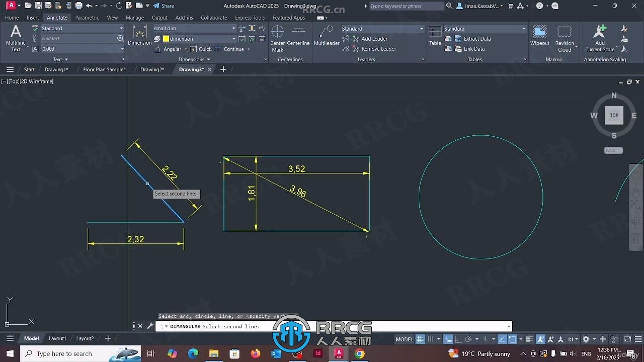Toggle polar tracking in status bar
This screenshot has height=362, width=644.
click(469, 339)
